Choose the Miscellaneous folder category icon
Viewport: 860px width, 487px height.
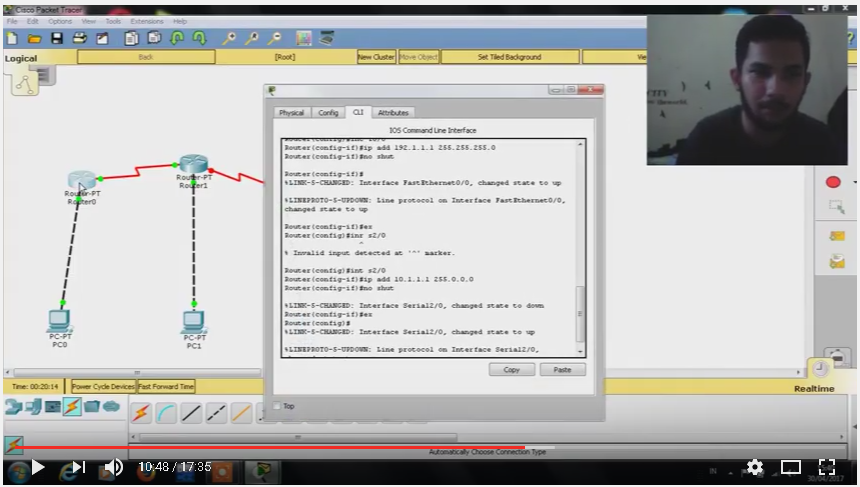click(92, 407)
